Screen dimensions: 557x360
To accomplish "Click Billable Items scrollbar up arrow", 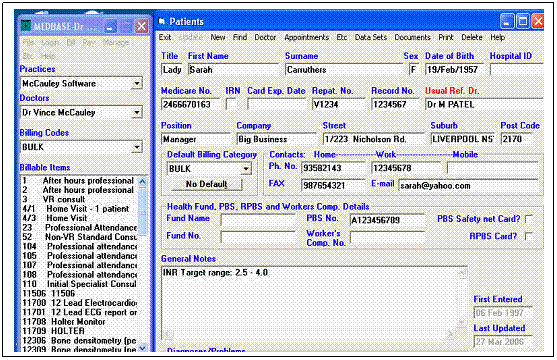I will [x=142, y=182].
